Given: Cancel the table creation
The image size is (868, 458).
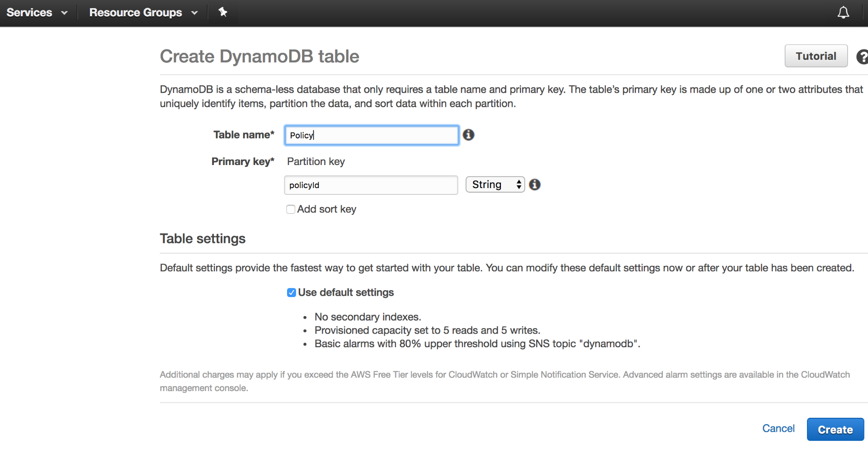Looking at the screenshot, I should (x=778, y=429).
